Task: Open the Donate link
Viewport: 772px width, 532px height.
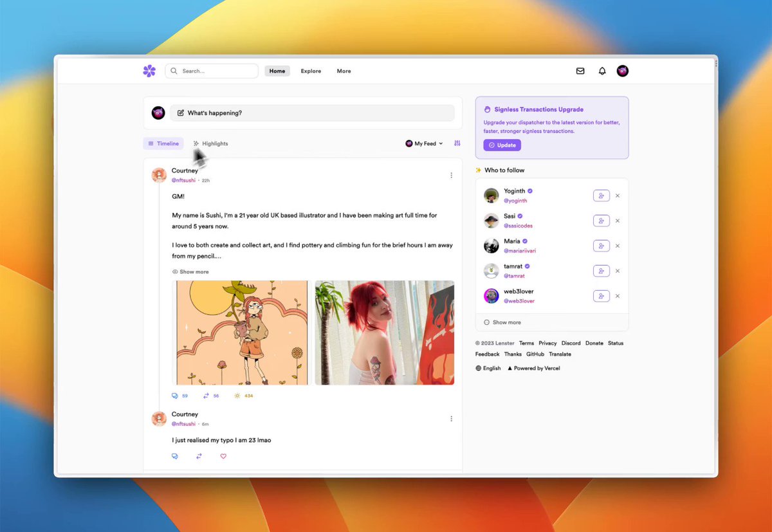Action: click(594, 344)
